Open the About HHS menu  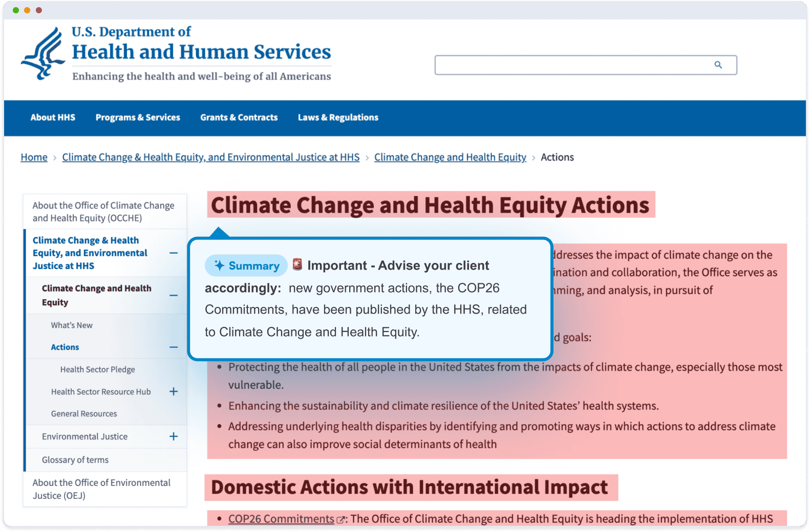pyautogui.click(x=53, y=117)
